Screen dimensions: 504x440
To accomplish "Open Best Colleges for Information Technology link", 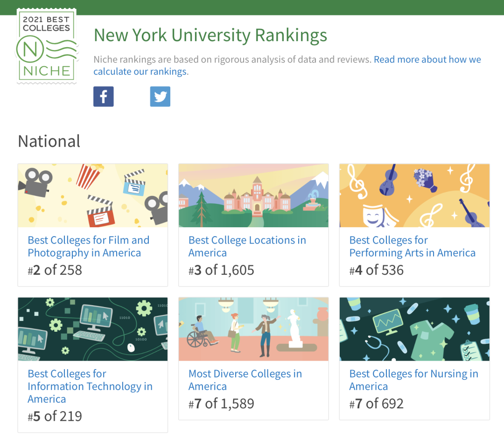I will click(x=90, y=386).
